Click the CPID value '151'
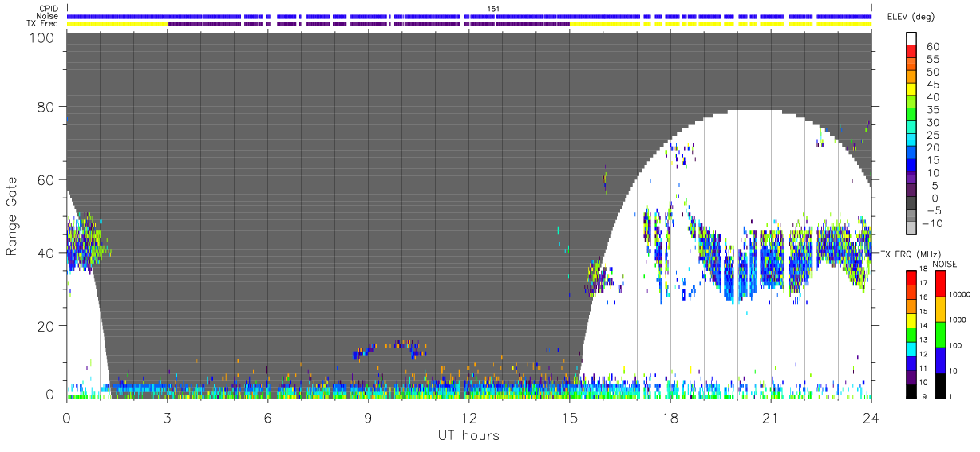Screen dimensions: 980x452 coord(493,9)
